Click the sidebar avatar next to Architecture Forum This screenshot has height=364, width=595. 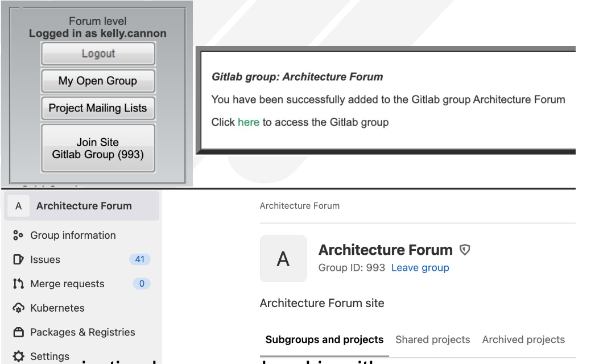pos(19,206)
